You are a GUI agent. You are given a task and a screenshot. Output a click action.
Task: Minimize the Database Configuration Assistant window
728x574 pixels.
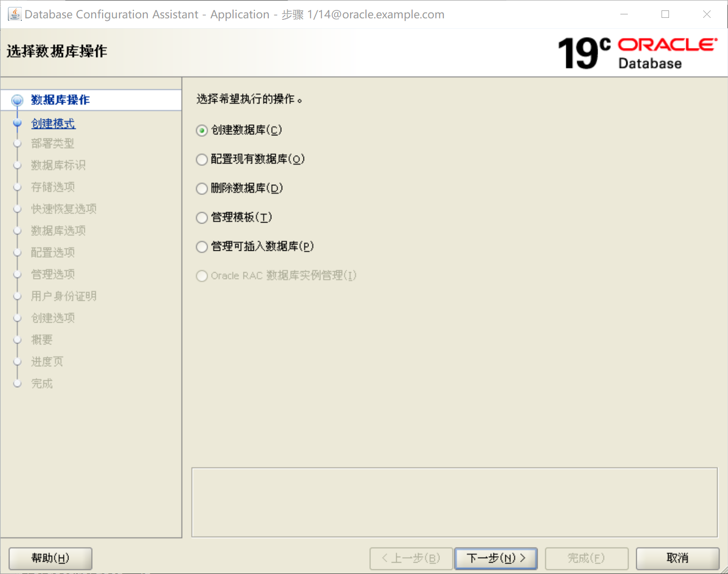pyautogui.click(x=624, y=14)
